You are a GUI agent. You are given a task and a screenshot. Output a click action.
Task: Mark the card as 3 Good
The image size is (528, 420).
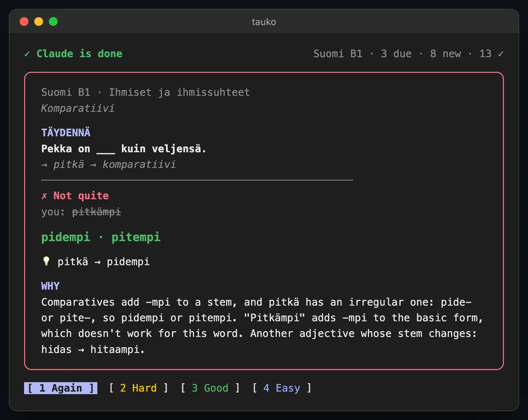pos(210,388)
